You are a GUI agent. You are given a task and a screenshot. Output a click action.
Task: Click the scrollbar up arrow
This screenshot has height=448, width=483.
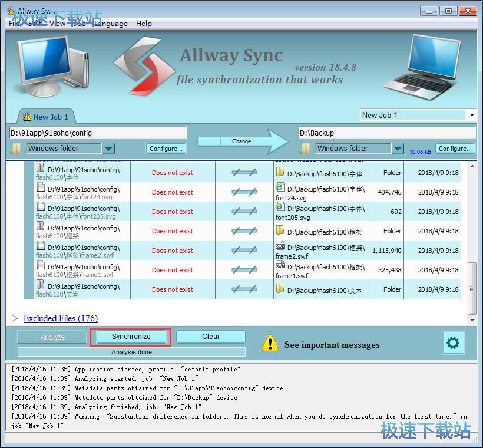point(472,166)
